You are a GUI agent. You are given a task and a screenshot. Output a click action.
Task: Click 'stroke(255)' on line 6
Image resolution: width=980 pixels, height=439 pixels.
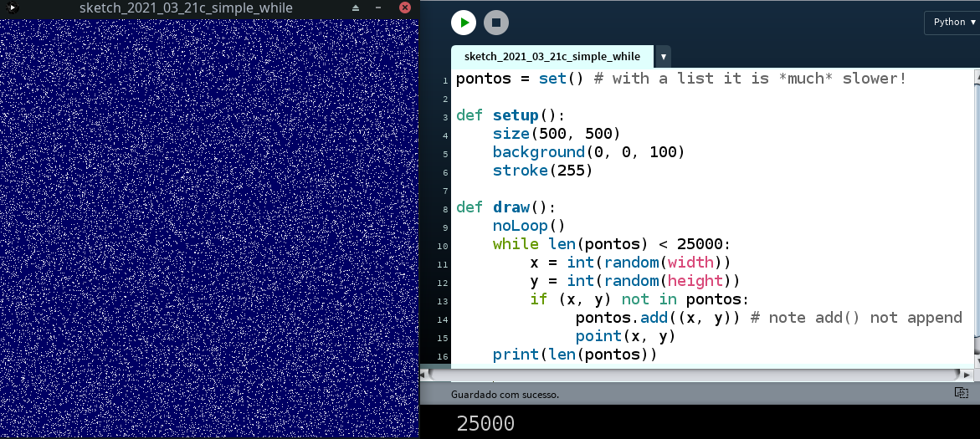[x=542, y=171]
